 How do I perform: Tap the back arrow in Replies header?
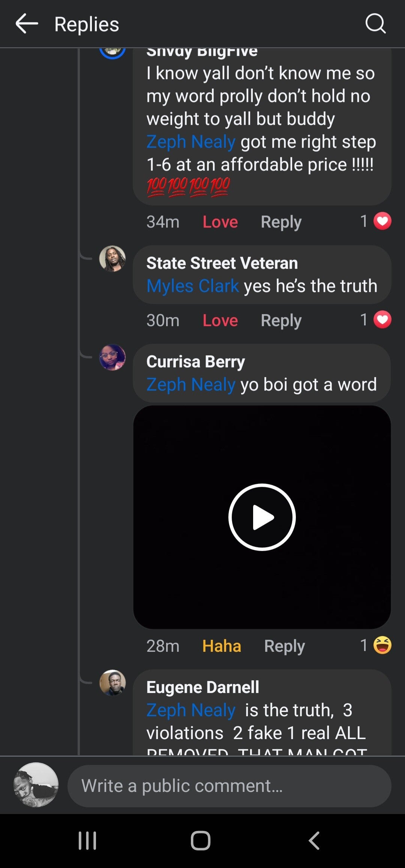pos(27,24)
